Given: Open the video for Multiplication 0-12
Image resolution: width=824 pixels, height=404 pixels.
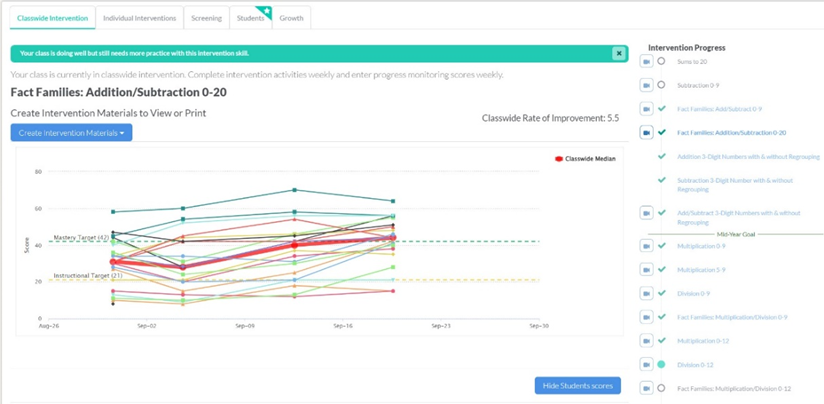Looking at the screenshot, I should coord(646,341).
